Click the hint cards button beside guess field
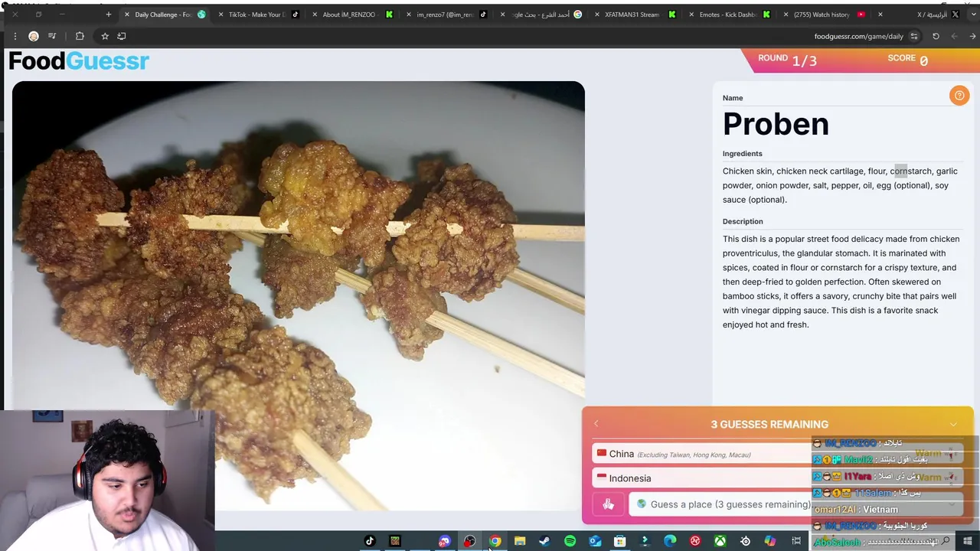The height and width of the screenshot is (551, 980). point(608,504)
